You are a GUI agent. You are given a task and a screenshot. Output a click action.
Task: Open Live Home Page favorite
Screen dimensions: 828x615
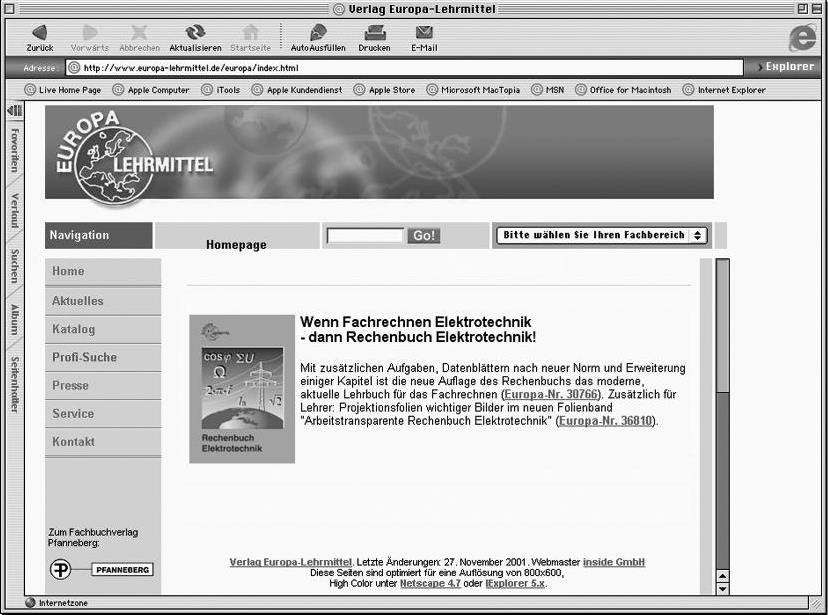[x=63, y=90]
